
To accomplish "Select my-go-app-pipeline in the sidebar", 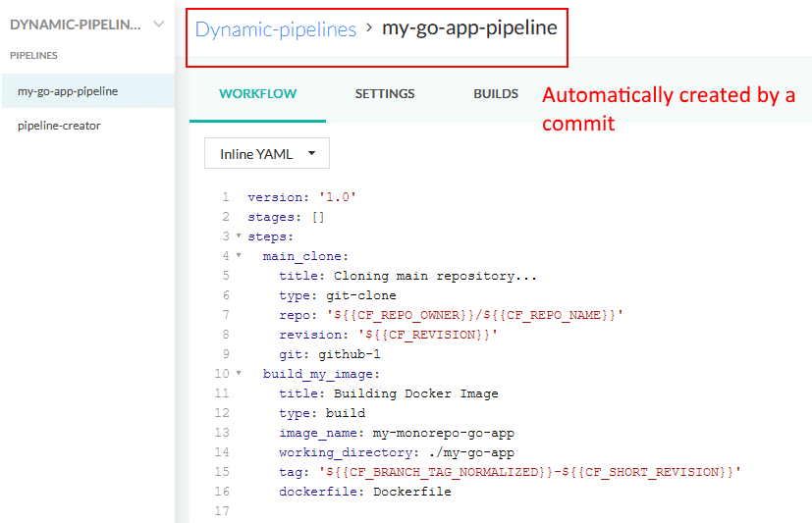I will 68,91.
